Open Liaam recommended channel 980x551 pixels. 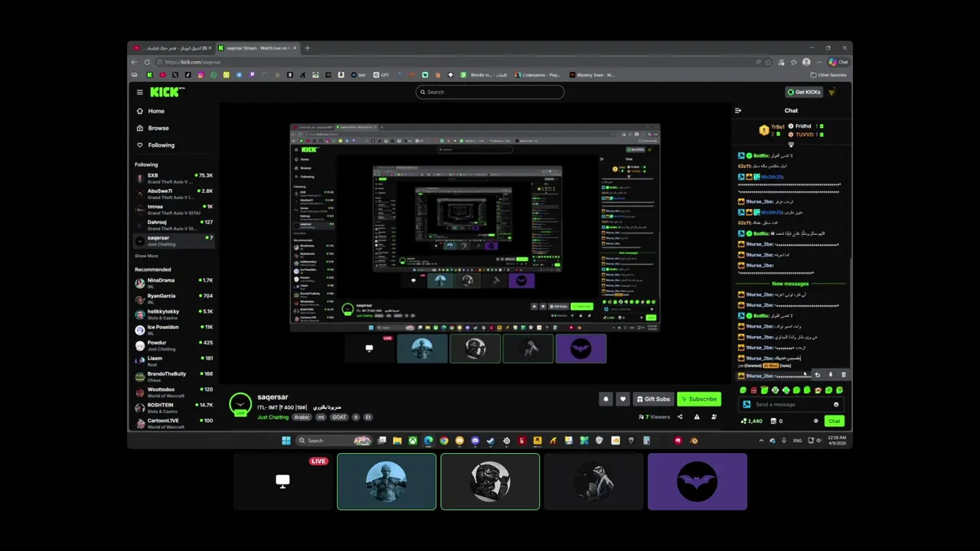point(174,361)
